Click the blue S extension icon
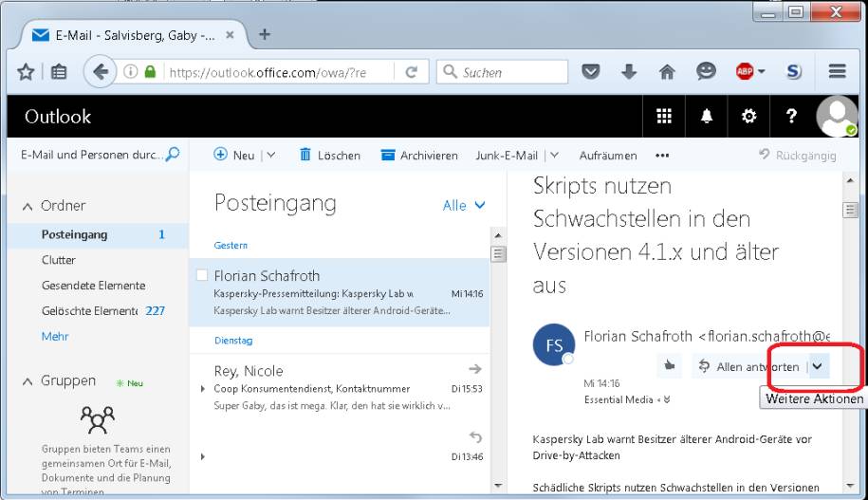 coord(794,71)
